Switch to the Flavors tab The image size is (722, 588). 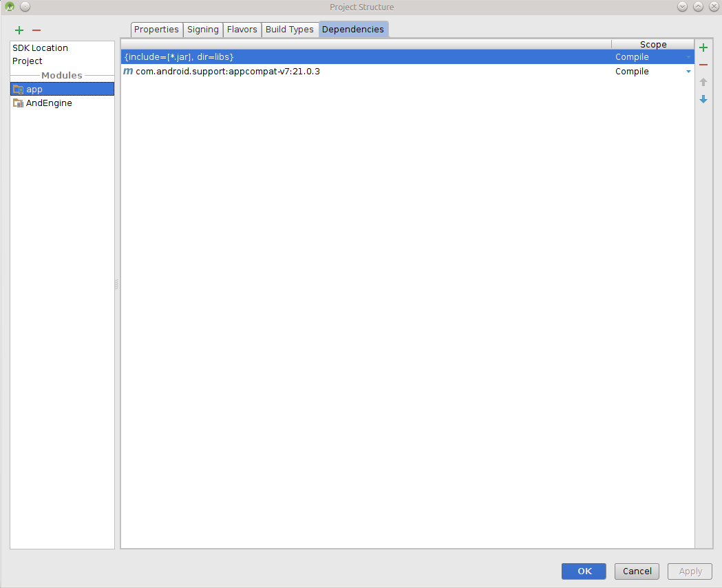[242, 29]
